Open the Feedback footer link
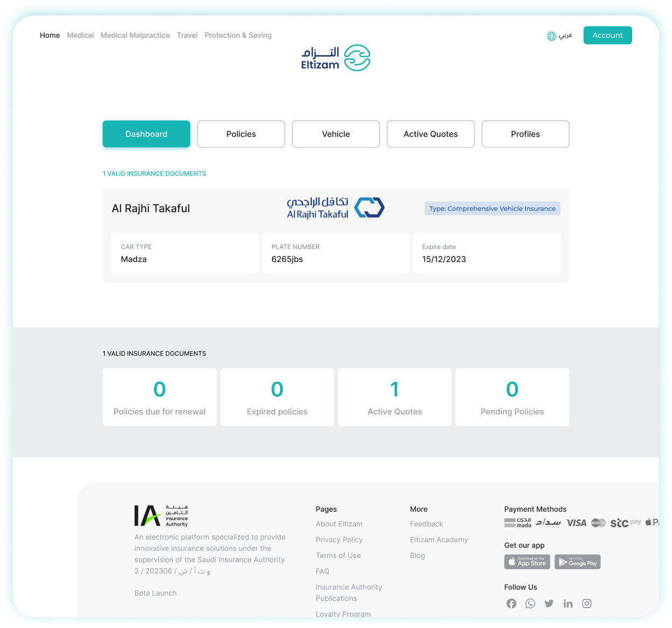Image resolution: width=672 pixels, height=628 pixels. (426, 524)
